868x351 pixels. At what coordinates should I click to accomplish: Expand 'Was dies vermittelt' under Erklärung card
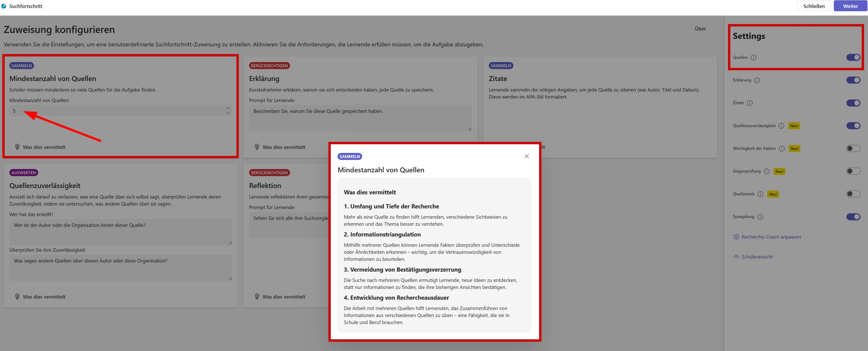coord(283,147)
